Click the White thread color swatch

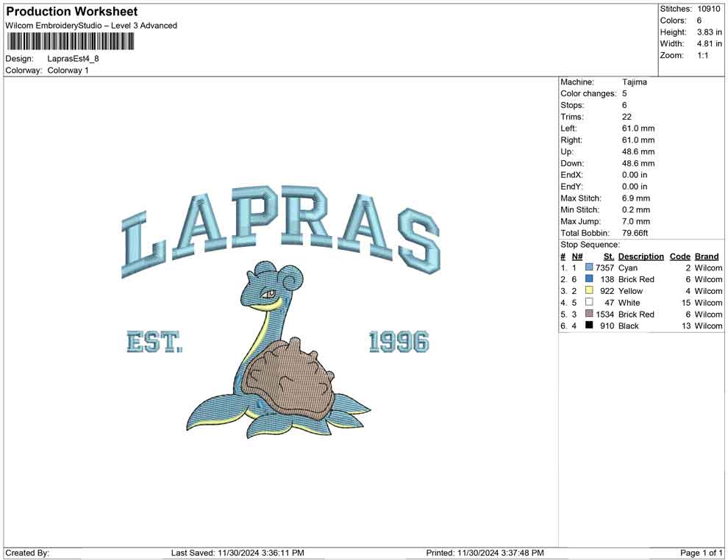click(x=589, y=302)
